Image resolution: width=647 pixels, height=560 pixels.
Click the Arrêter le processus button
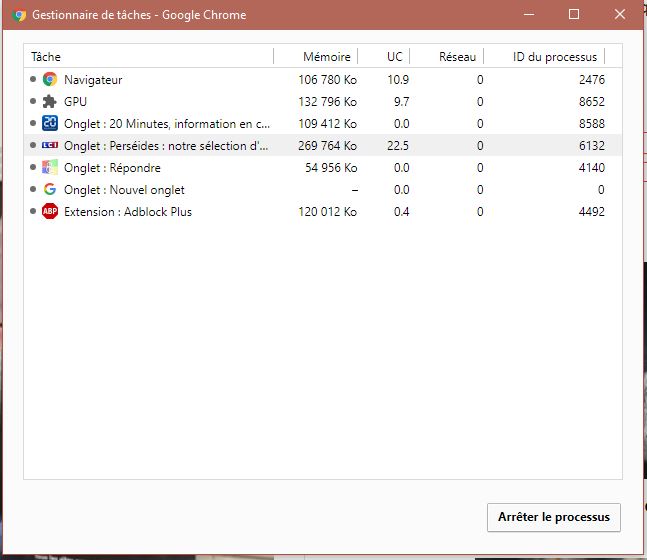click(554, 517)
